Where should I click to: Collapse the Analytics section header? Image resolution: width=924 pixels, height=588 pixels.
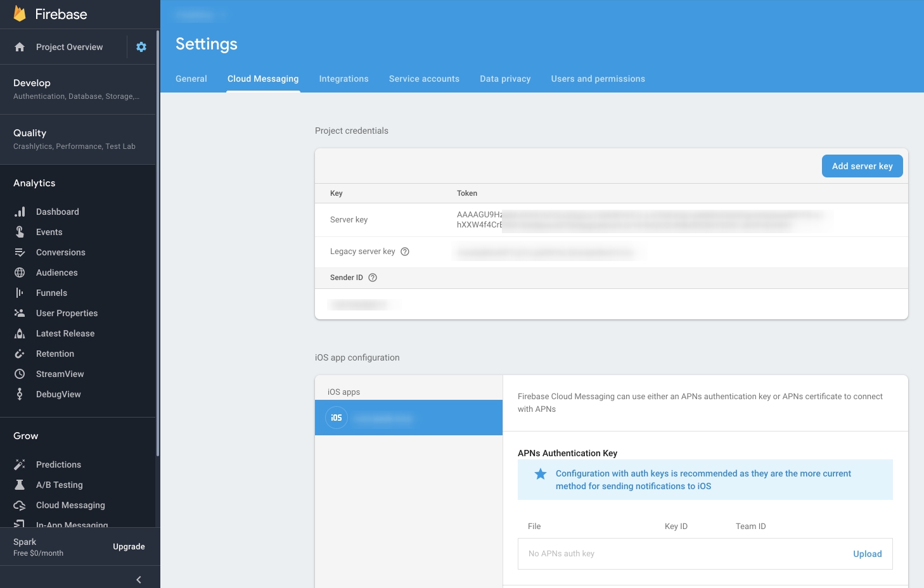34,183
